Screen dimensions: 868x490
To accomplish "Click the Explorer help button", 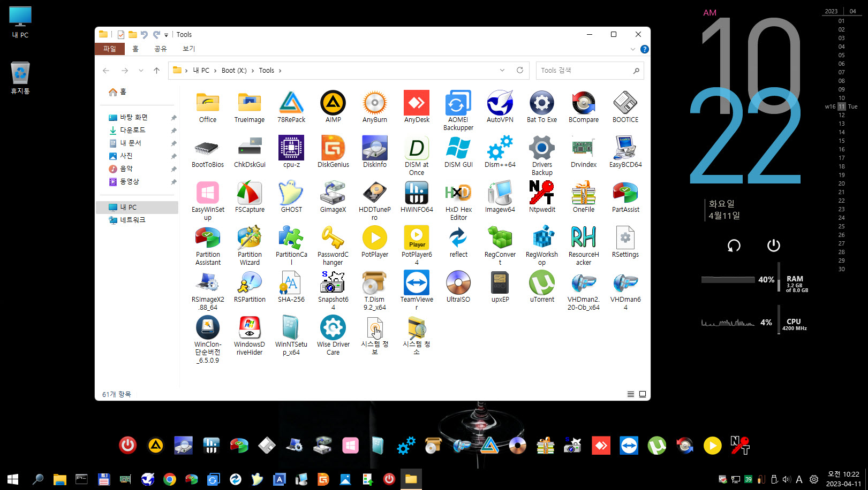I will [645, 49].
